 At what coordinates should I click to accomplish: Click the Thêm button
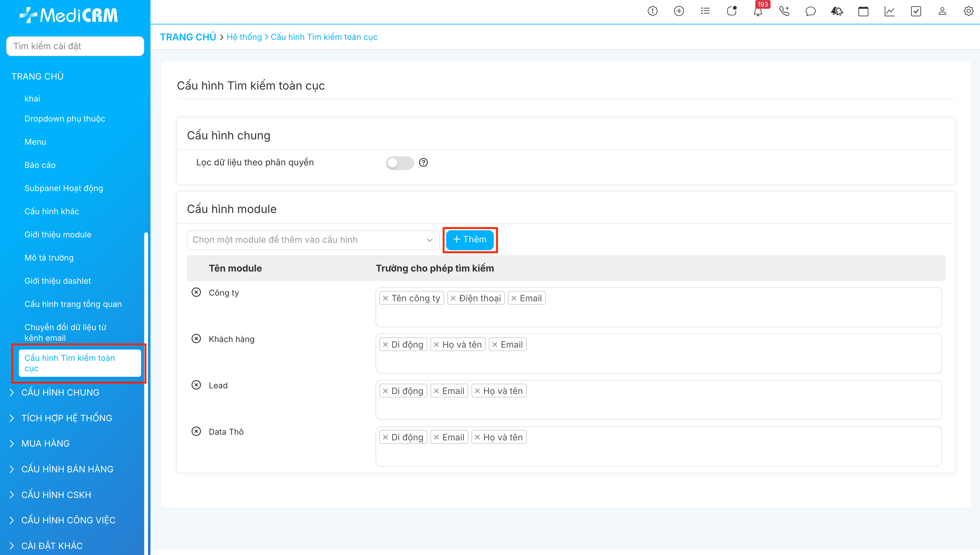point(470,239)
